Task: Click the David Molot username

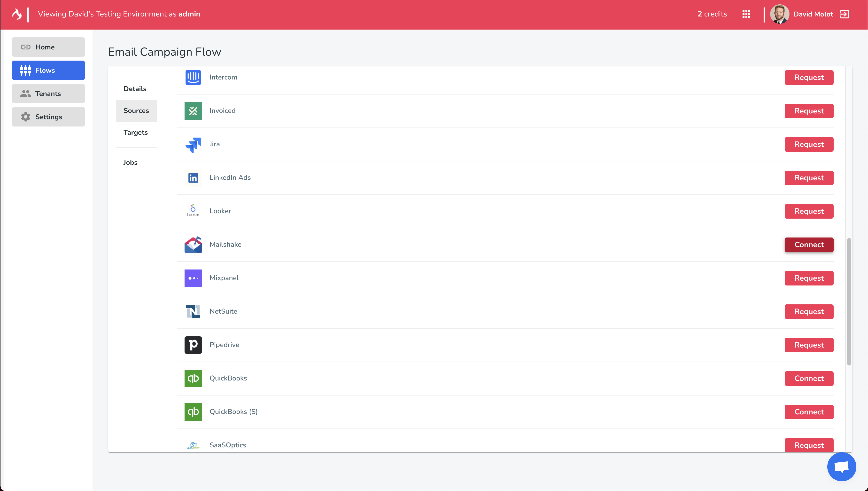Action: pos(813,14)
